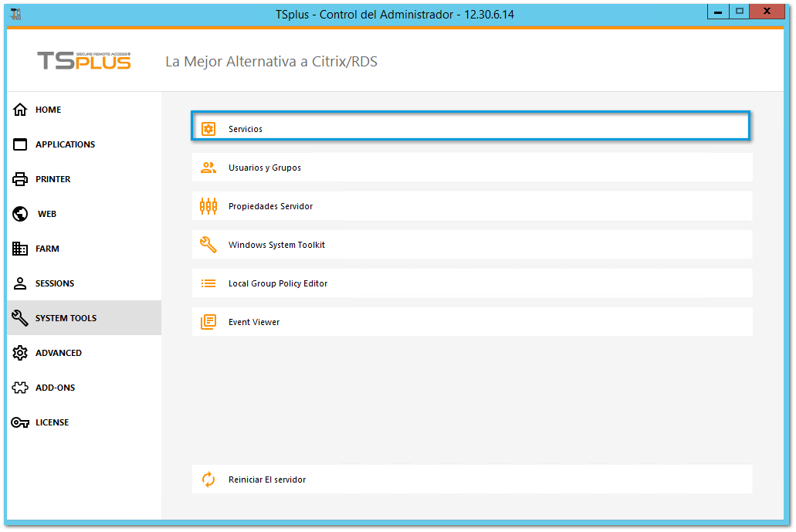
Task: Click the Sessions person icon
Action: 20,283
